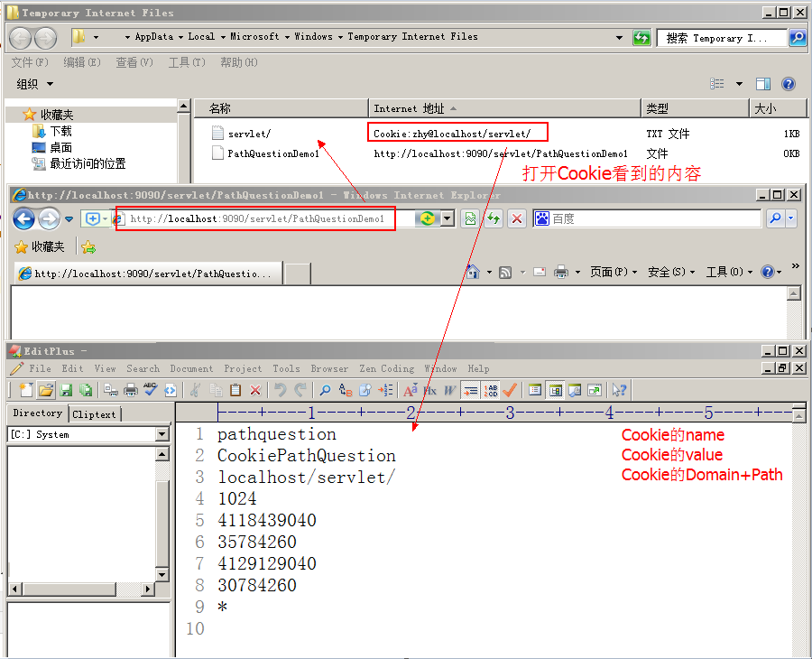The height and width of the screenshot is (659, 812).
Task: Click the horizontal scrollbar of the Directory panel
Action: click(x=81, y=589)
